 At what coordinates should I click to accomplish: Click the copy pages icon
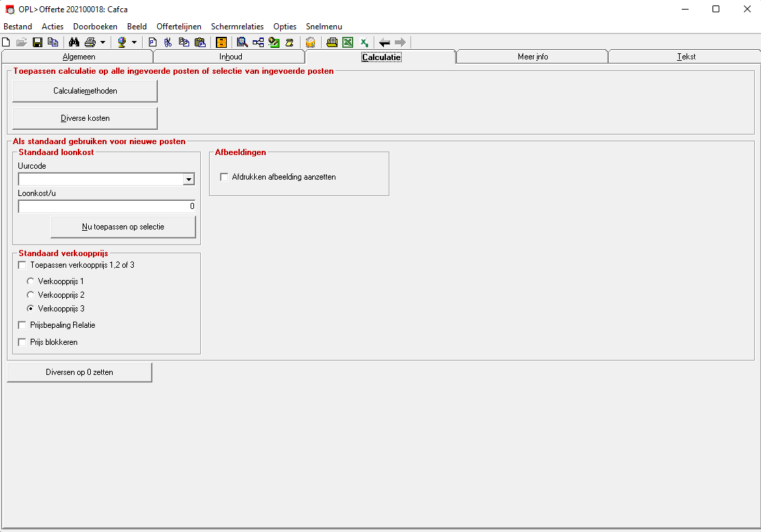click(x=184, y=42)
